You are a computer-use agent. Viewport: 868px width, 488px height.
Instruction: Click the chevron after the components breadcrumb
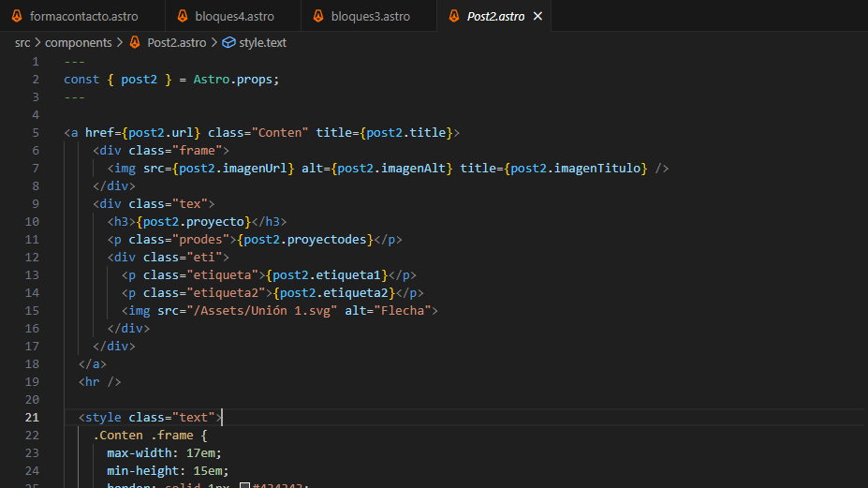pyautogui.click(x=120, y=42)
